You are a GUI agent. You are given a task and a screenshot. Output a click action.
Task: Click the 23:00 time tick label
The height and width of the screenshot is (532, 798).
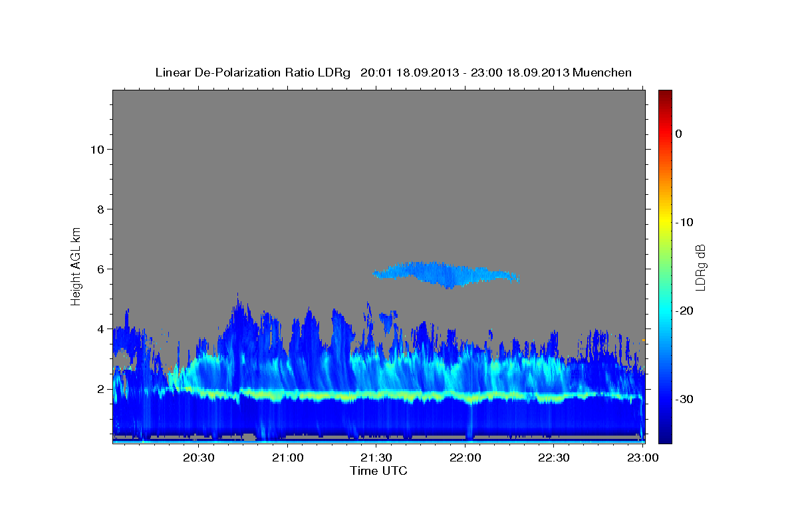(643, 458)
